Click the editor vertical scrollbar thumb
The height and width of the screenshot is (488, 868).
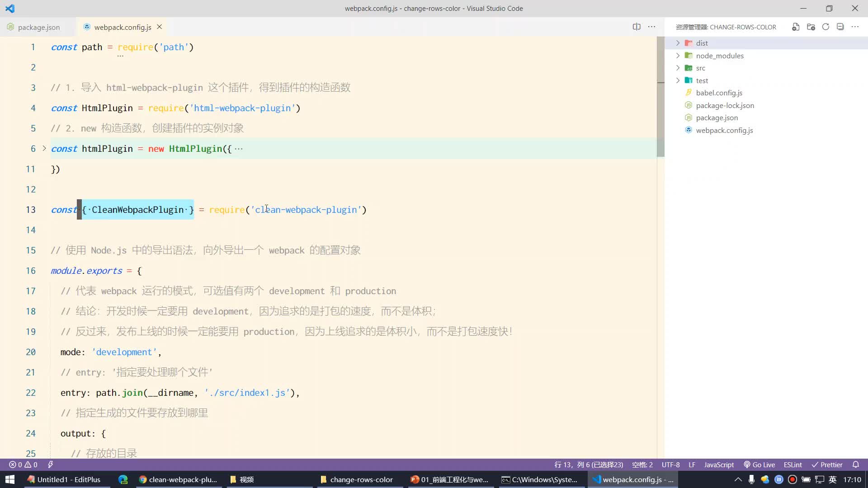click(660, 97)
